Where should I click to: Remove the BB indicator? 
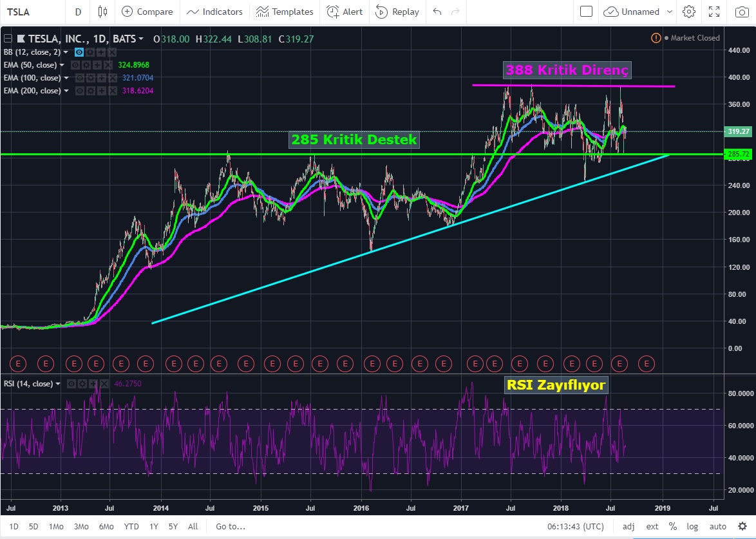[112, 52]
